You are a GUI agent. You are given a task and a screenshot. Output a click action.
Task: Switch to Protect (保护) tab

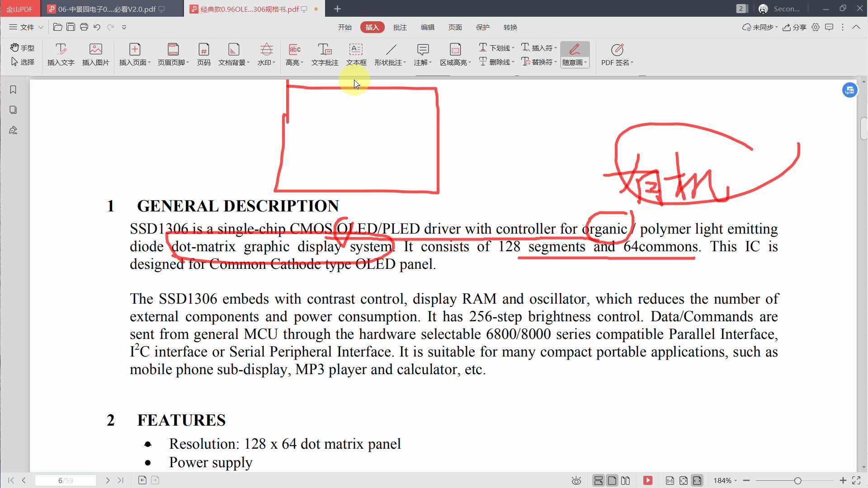click(482, 27)
